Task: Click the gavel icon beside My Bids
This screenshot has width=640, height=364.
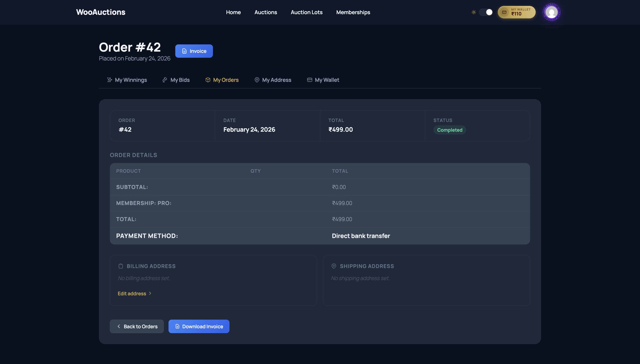Action: tap(165, 80)
